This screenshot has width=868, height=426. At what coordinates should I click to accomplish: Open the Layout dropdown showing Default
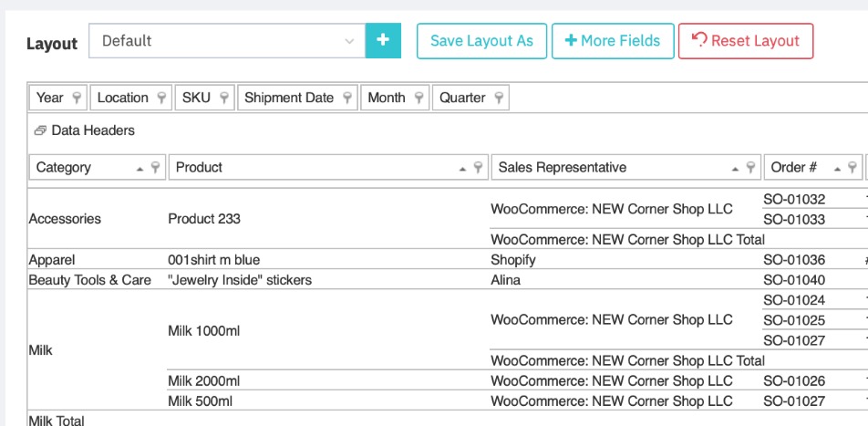click(226, 41)
